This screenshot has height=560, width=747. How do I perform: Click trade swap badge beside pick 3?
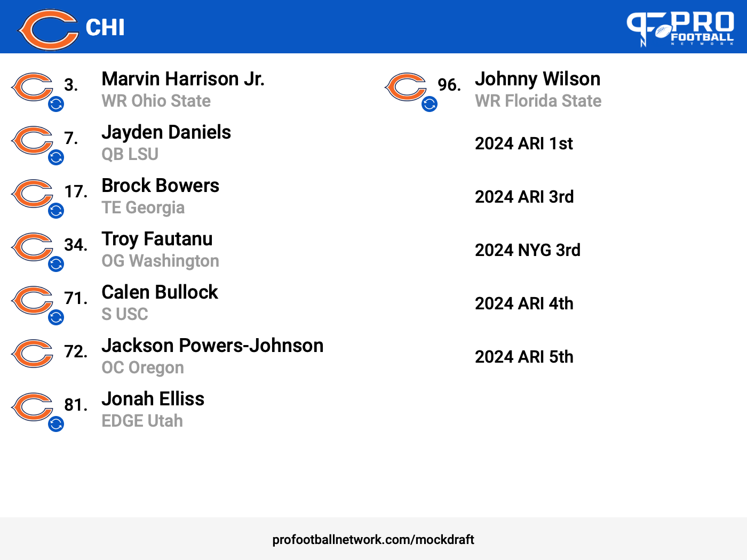coord(56,104)
